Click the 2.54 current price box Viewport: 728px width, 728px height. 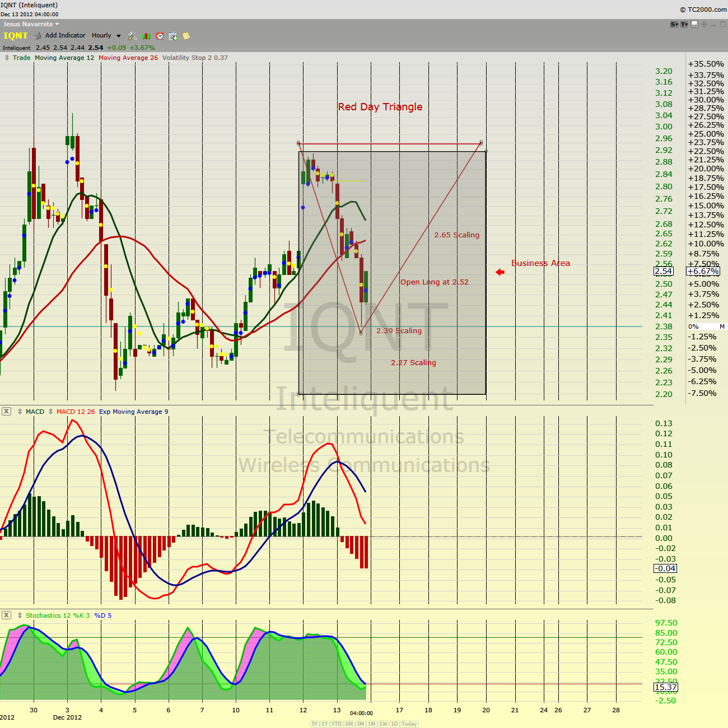click(664, 271)
